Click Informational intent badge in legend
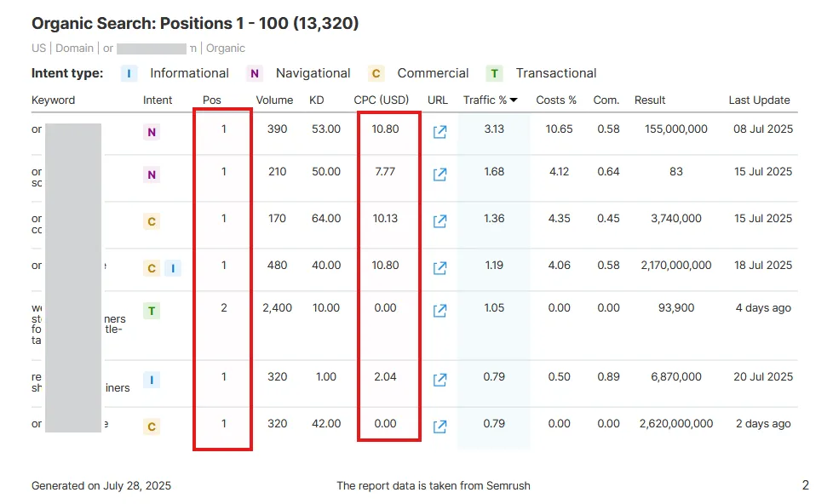Image resolution: width=833 pixels, height=504 pixels. (129, 73)
